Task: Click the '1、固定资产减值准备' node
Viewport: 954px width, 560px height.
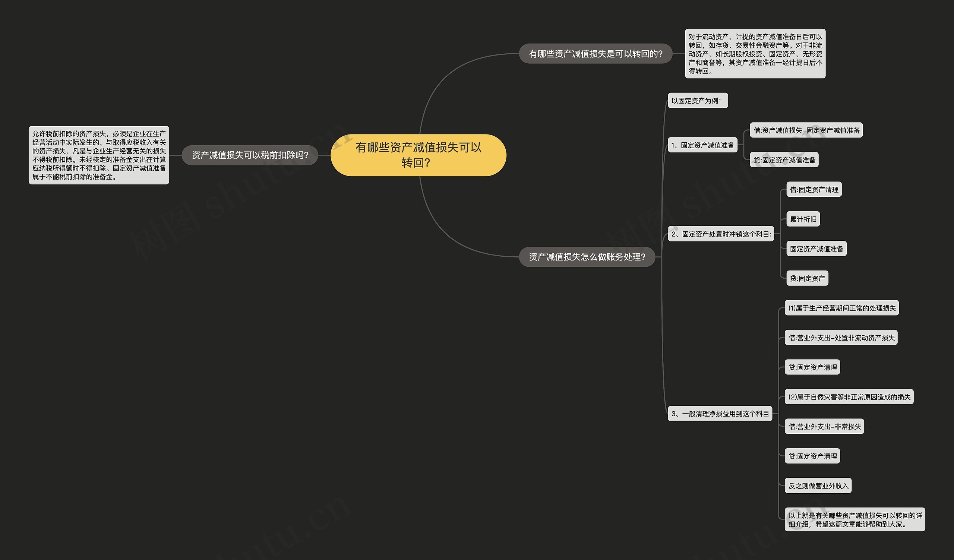Action: click(x=702, y=145)
